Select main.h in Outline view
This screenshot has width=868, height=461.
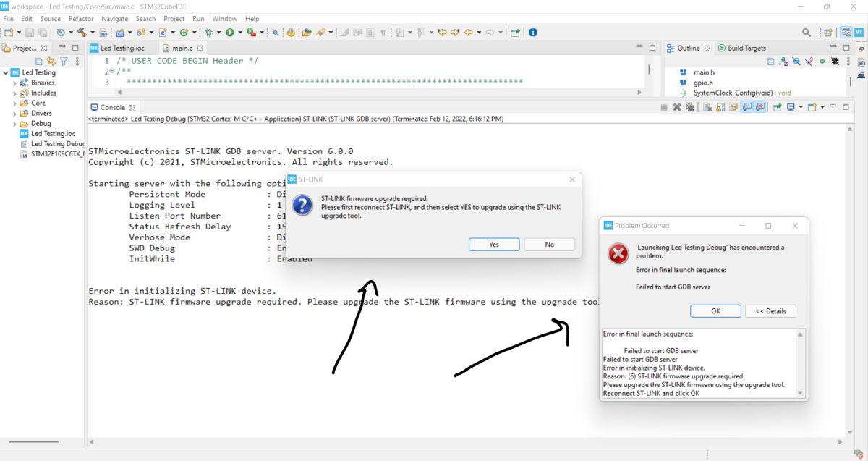click(704, 72)
